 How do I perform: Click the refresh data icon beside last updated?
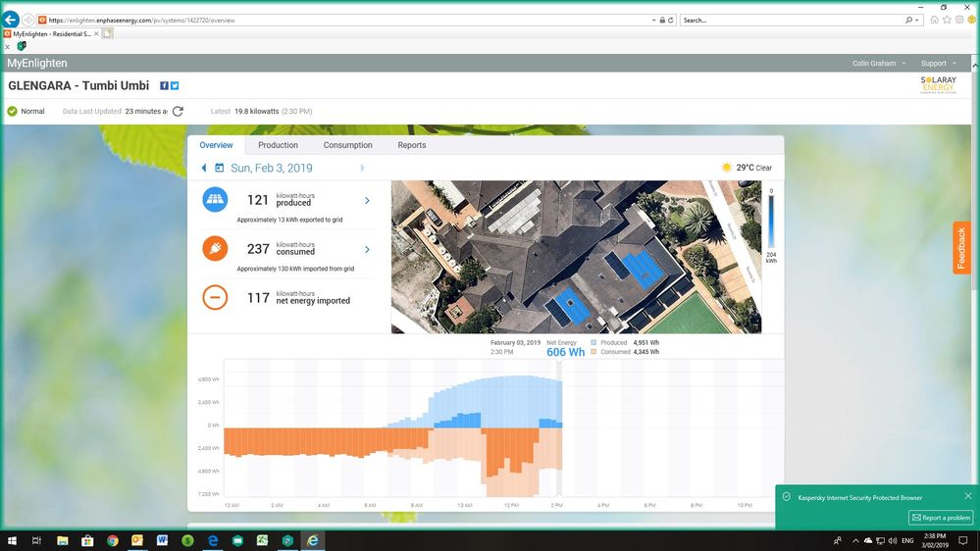(x=178, y=111)
